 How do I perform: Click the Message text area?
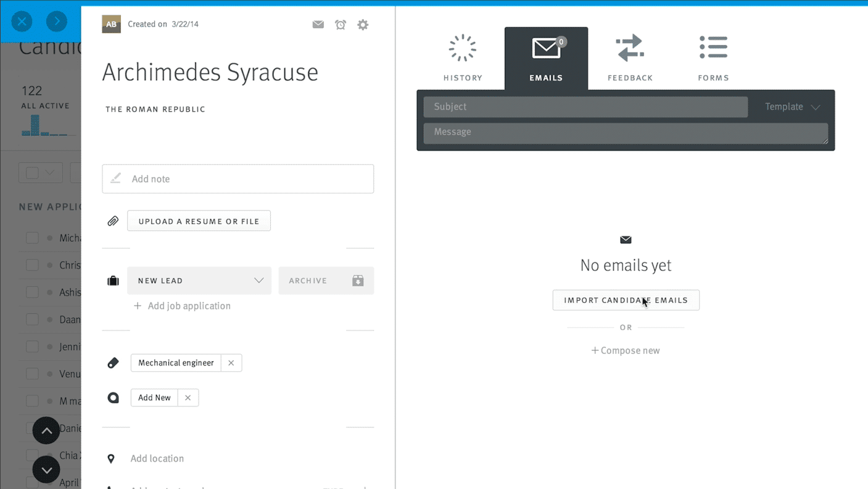pos(626,133)
